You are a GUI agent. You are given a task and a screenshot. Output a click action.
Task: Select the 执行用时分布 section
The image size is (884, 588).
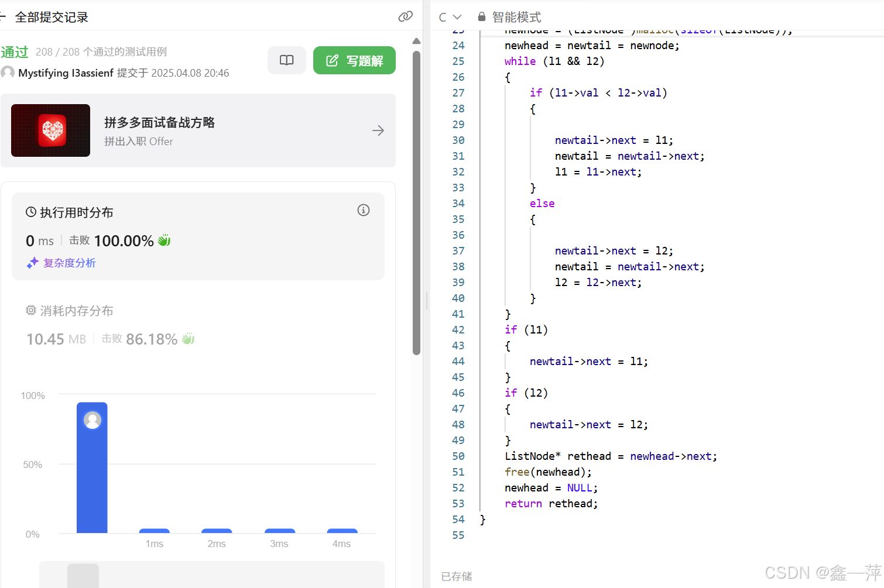[x=198, y=236]
